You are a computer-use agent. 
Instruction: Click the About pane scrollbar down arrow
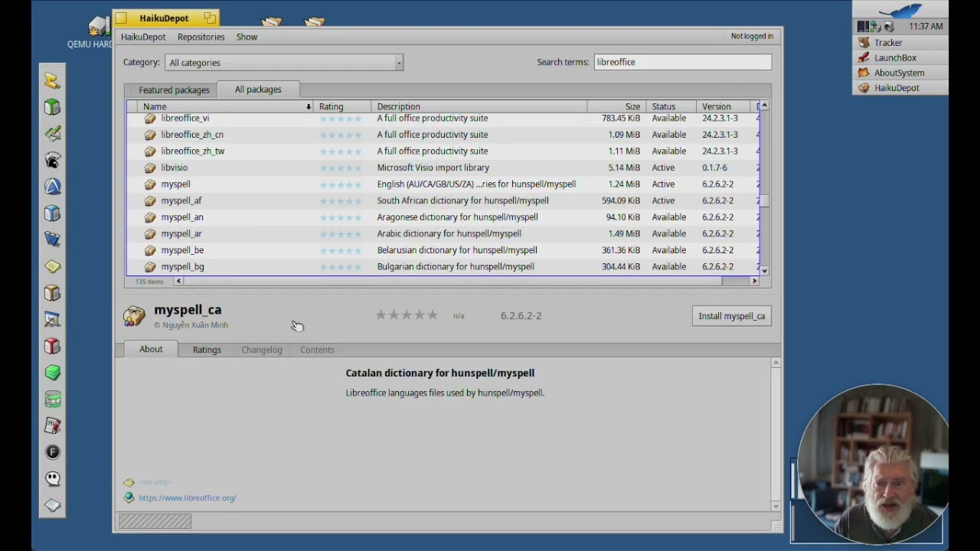[776, 506]
